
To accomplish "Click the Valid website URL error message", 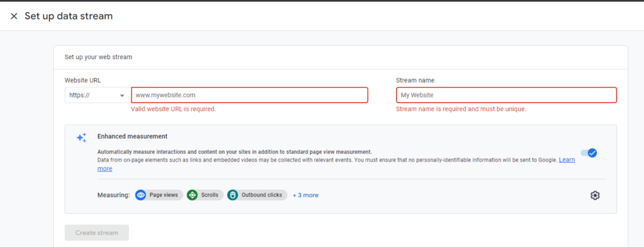I will click(x=174, y=109).
